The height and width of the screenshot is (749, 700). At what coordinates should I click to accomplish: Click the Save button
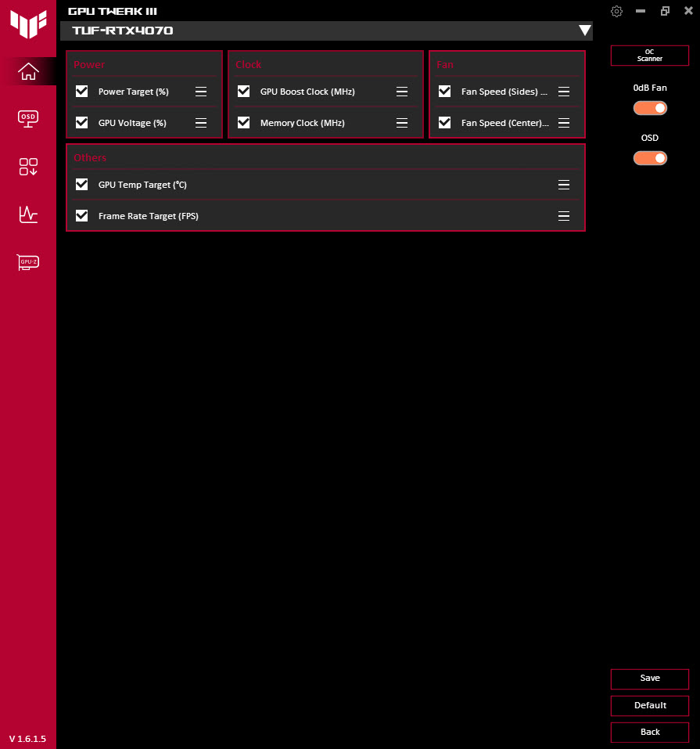(x=649, y=679)
